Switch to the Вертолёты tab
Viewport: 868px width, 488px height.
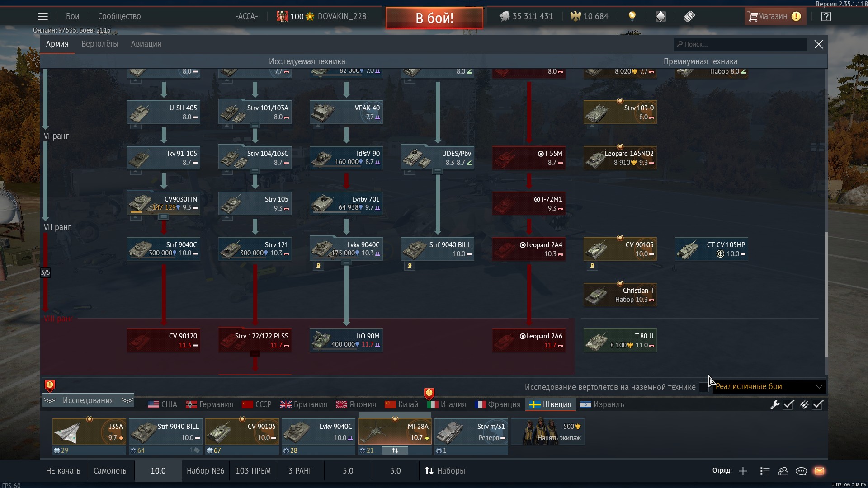coord(99,44)
